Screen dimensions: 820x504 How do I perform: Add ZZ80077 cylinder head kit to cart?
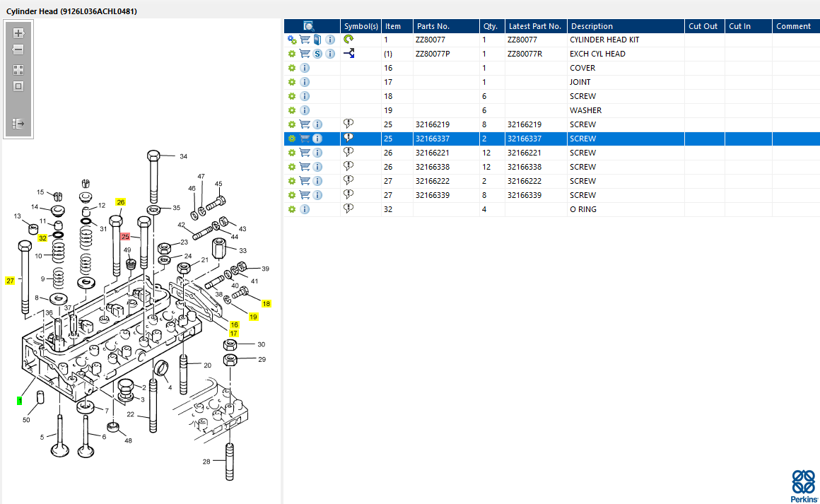[305, 40]
